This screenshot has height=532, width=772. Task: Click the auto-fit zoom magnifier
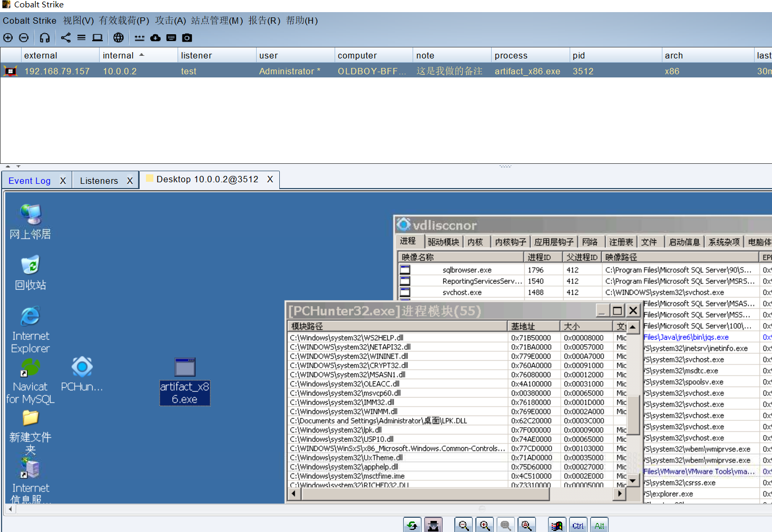(526, 525)
